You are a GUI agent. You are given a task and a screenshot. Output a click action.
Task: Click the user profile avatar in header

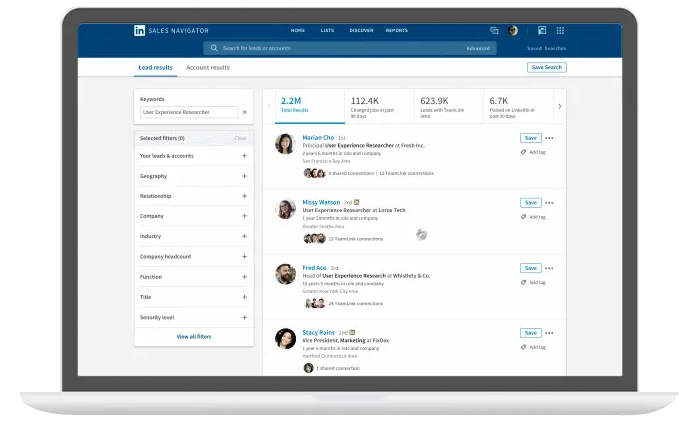pyautogui.click(x=513, y=31)
